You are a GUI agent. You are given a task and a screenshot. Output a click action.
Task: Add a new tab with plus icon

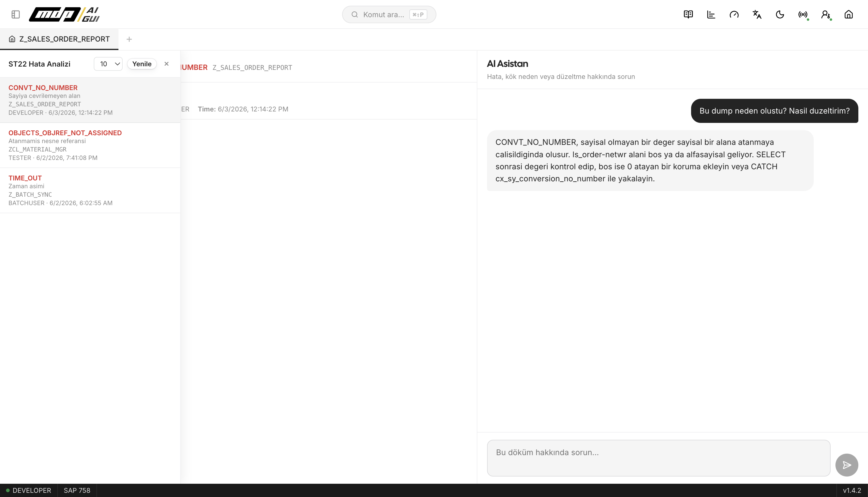click(x=129, y=39)
